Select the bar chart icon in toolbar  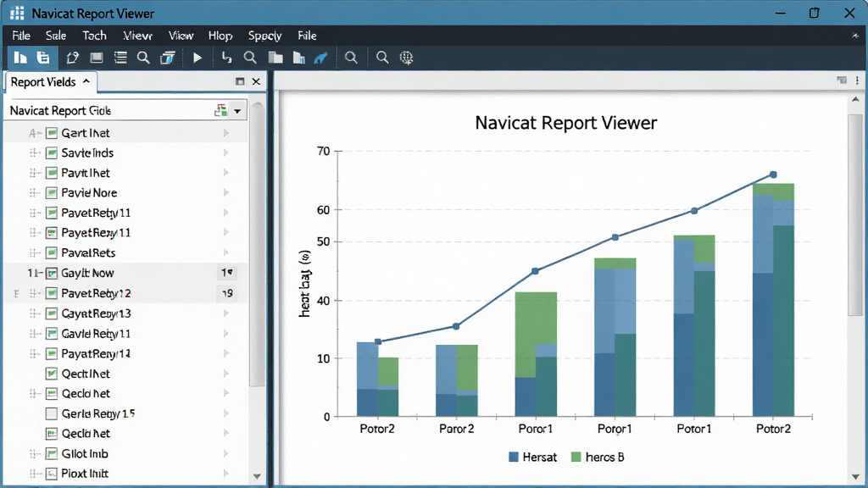point(20,58)
